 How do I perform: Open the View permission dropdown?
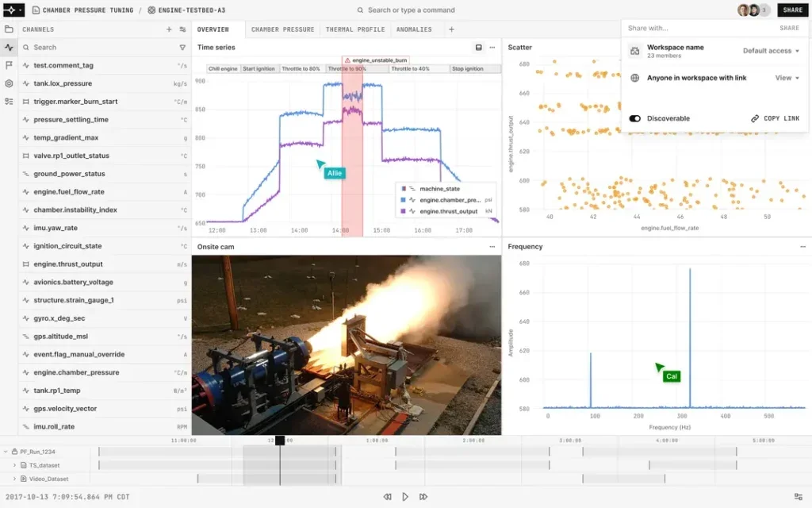[787, 78]
